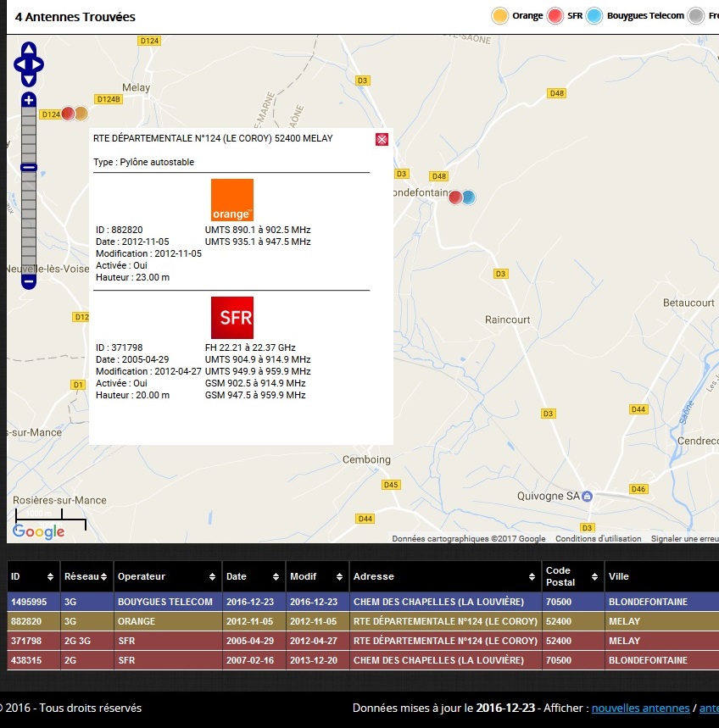
Task: Pan the map left with the arrow
Action: tap(20, 64)
